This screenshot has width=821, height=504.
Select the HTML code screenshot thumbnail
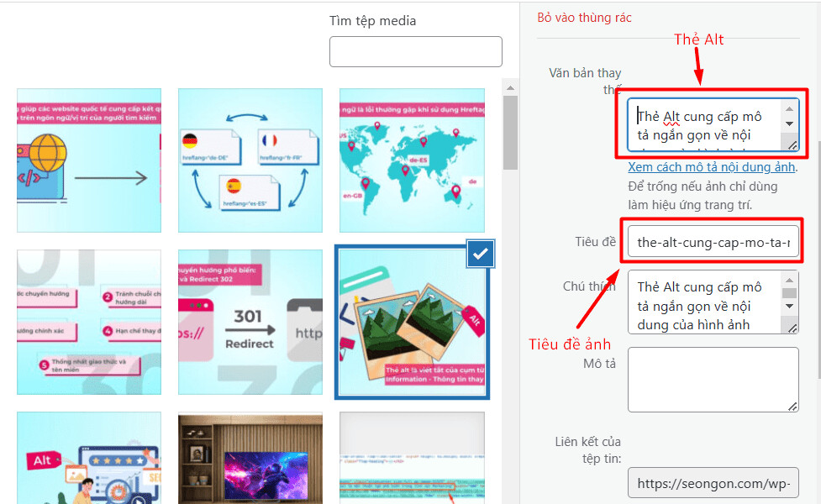coord(412,458)
